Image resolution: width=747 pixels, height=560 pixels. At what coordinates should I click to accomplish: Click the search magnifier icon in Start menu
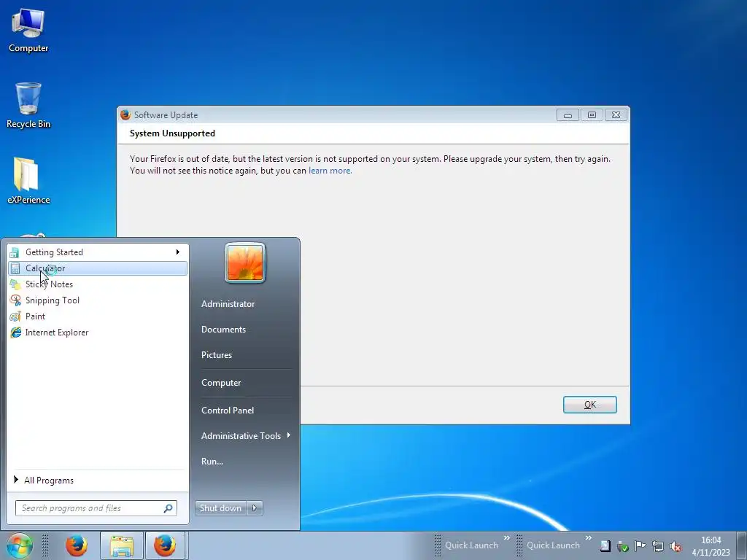(x=169, y=508)
